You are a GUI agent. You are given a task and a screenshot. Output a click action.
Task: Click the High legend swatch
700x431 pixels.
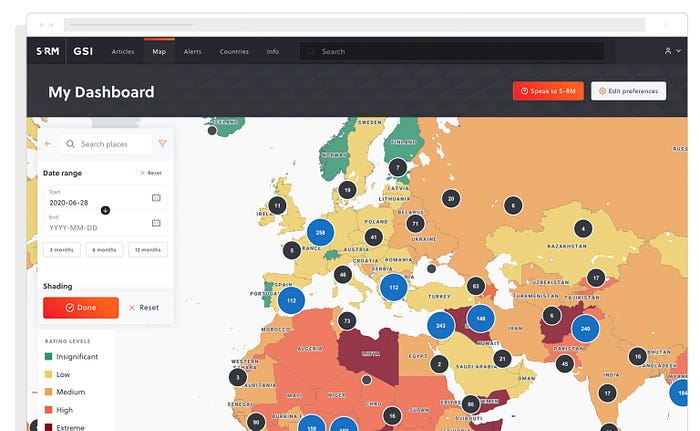[x=49, y=410]
